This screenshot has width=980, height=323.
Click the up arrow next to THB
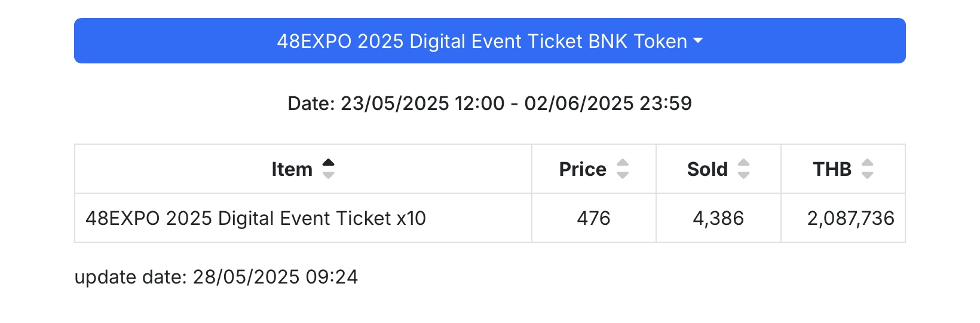pyautogui.click(x=868, y=163)
